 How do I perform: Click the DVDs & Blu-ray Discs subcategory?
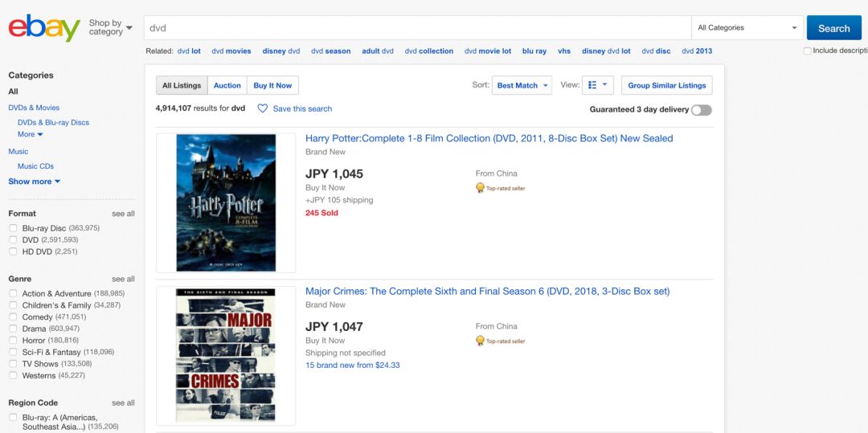pos(53,123)
